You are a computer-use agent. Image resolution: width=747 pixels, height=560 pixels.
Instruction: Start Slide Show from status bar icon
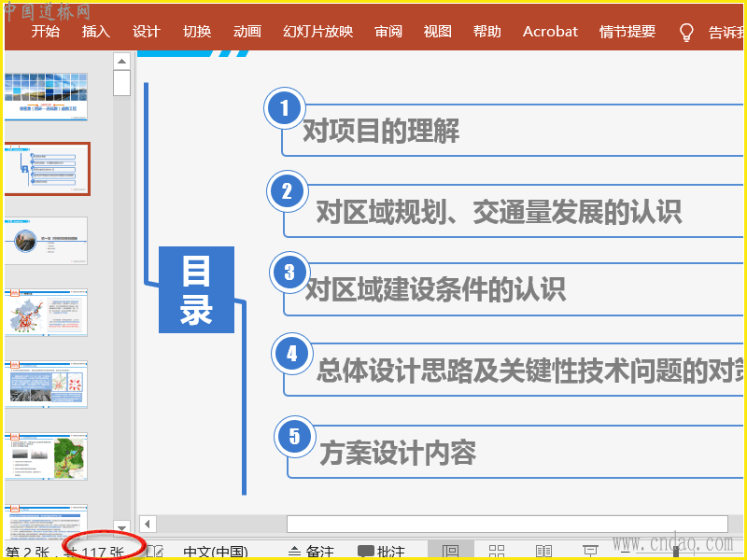click(590, 552)
